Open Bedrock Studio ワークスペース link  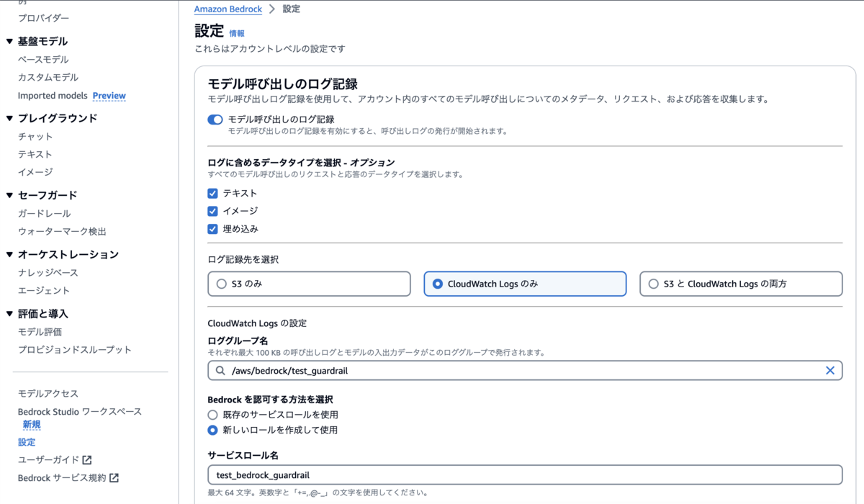(80, 411)
